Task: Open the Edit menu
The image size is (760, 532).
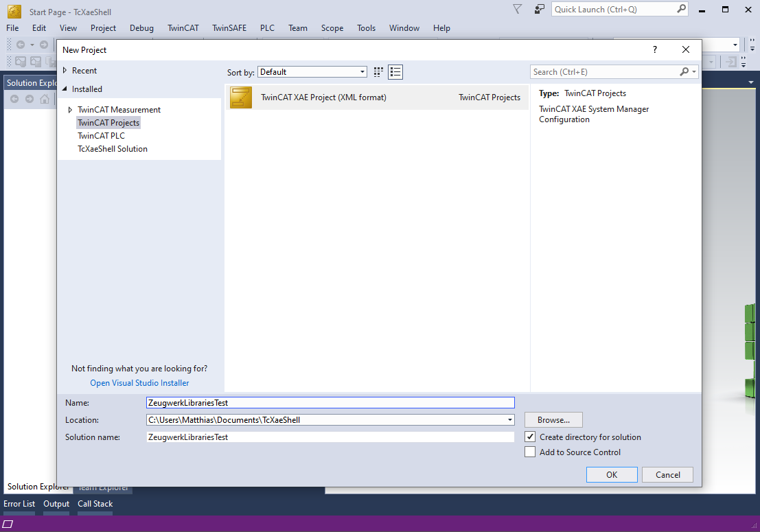Action: 39,28
